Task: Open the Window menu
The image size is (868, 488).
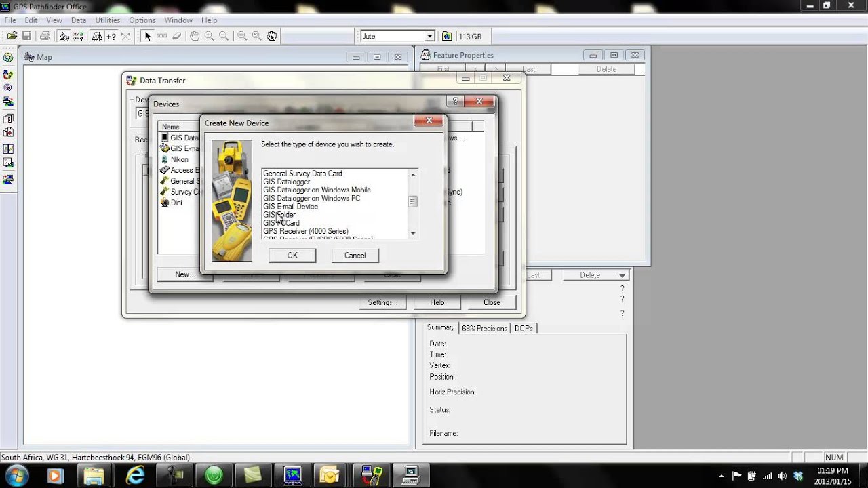Action: tap(178, 20)
